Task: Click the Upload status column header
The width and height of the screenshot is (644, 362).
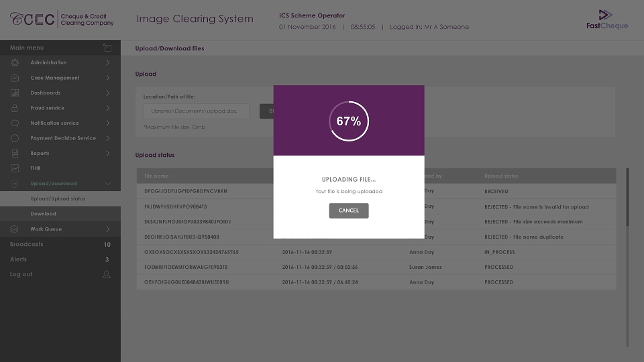Action: [501, 176]
